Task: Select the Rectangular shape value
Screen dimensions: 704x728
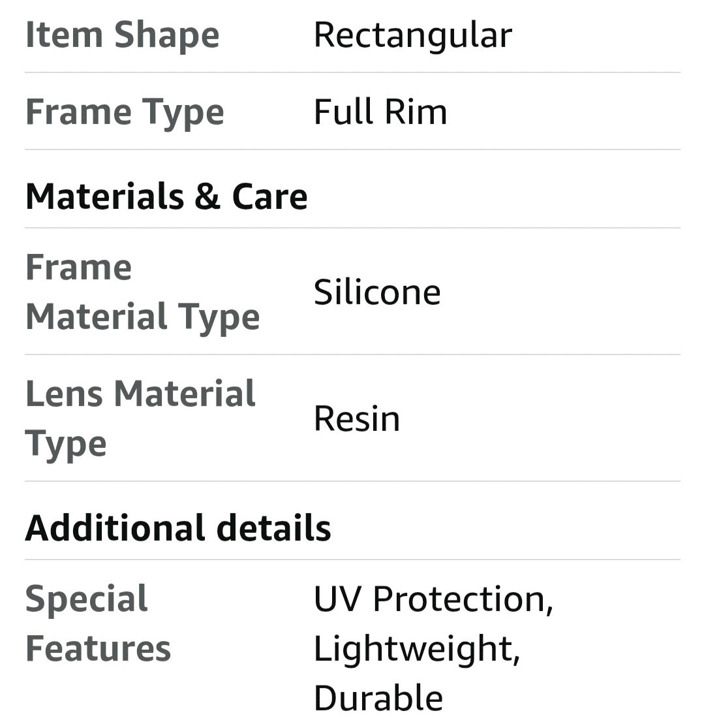Action: (x=412, y=35)
